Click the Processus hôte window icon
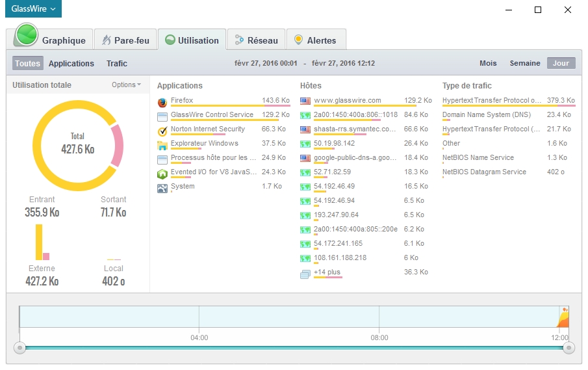Viewport: 588px width, 370px height. pos(162,160)
